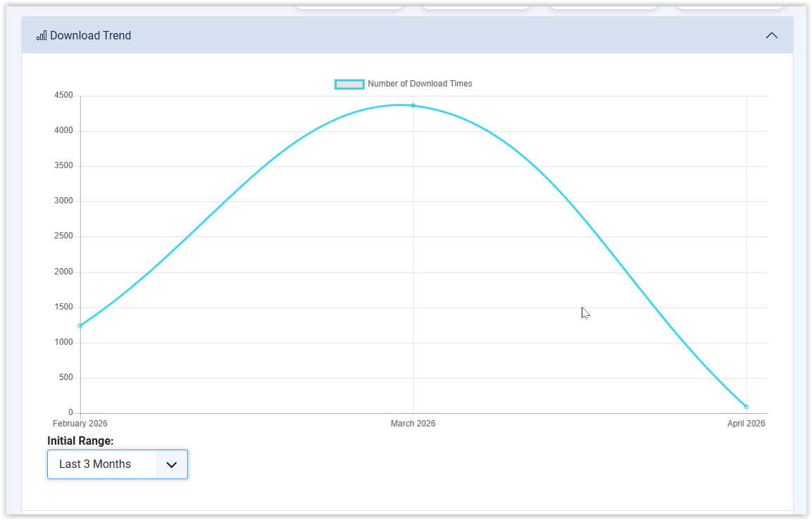The height and width of the screenshot is (520, 812).
Task: Collapse the Download Trend panel using chevron
Action: (772, 35)
